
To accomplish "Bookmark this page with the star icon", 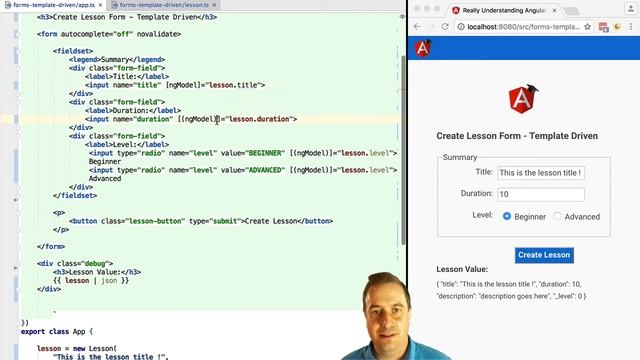I will pos(587,27).
